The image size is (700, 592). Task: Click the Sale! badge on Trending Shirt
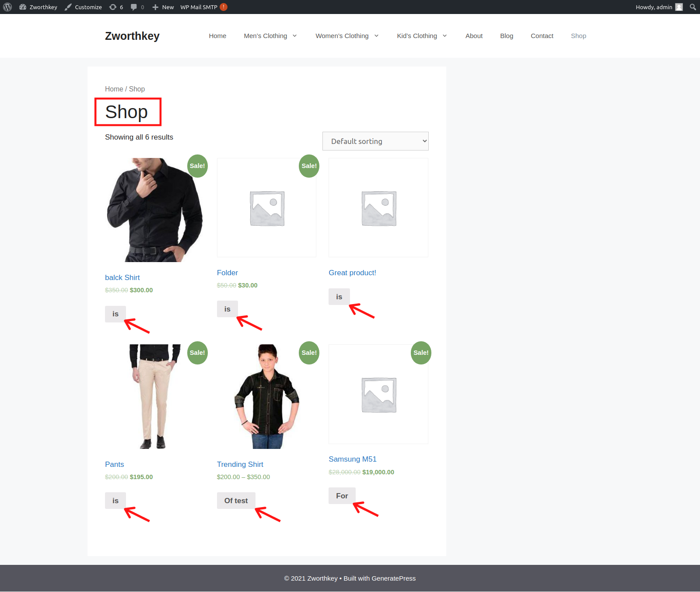click(309, 353)
